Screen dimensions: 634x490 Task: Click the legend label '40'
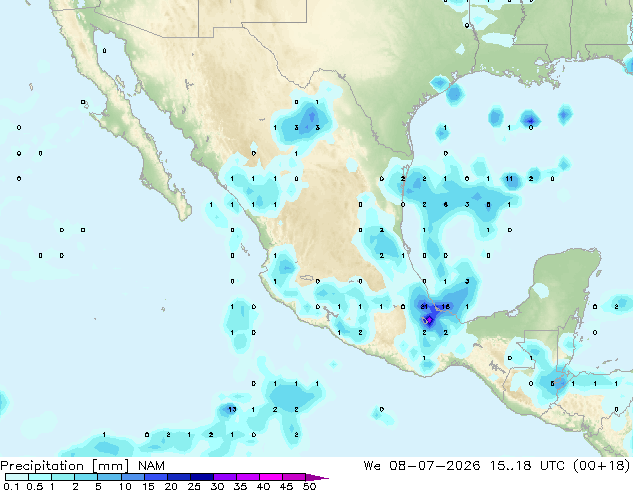pos(263,486)
